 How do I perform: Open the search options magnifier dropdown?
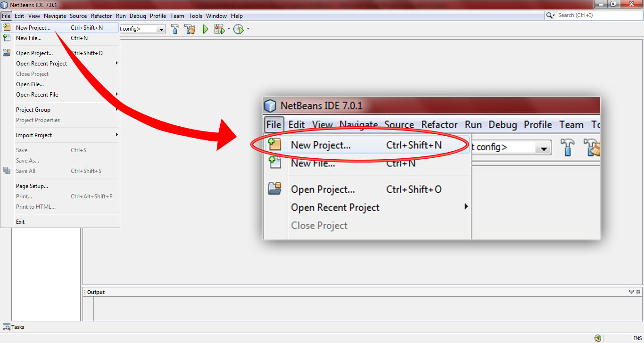(x=551, y=15)
